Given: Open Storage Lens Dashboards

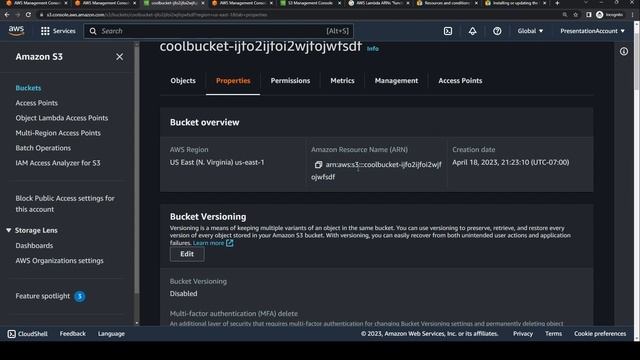Looking at the screenshot, I should pyautogui.click(x=34, y=245).
